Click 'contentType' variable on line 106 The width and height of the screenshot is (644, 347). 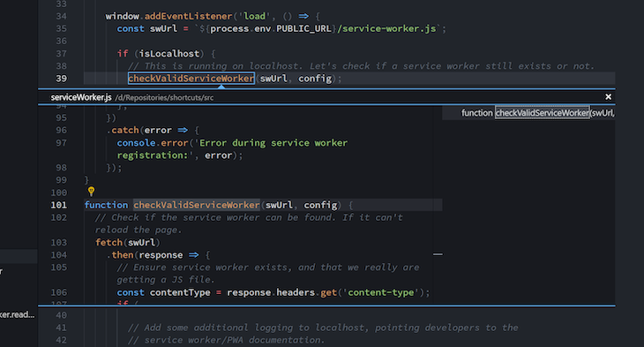point(180,292)
